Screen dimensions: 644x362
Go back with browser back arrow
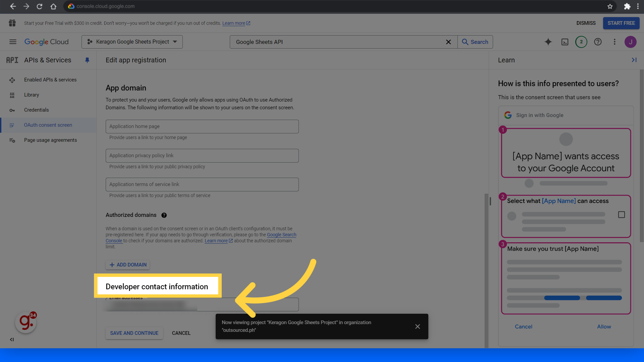tap(13, 6)
